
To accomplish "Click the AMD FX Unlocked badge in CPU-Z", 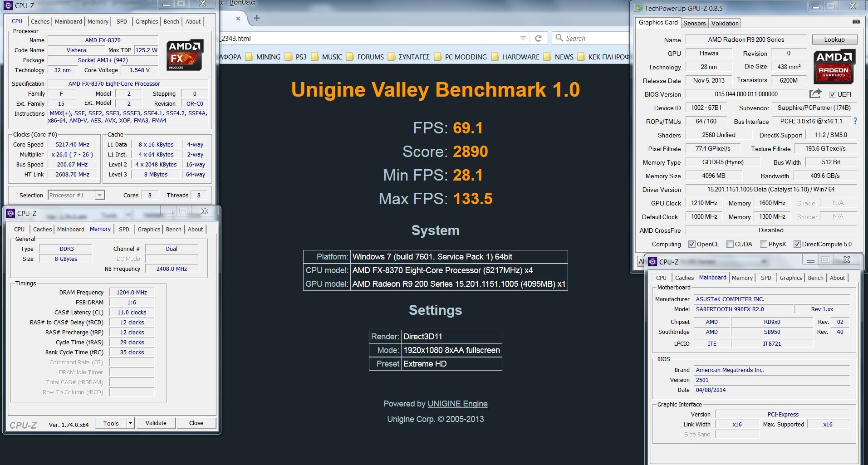I will (185, 54).
